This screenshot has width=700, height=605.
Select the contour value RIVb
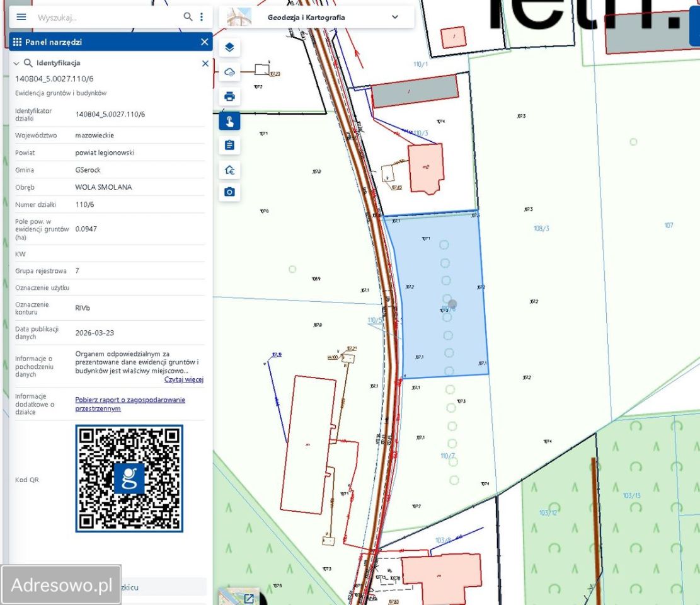click(x=83, y=308)
